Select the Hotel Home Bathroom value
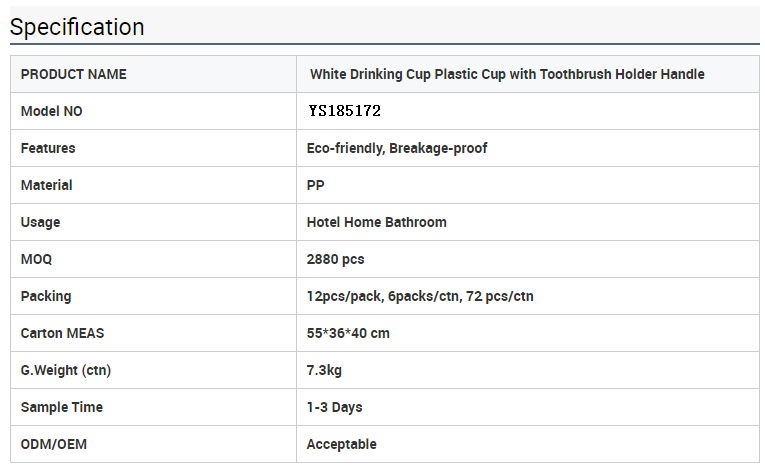The height and width of the screenshot is (468, 765). 377,223
